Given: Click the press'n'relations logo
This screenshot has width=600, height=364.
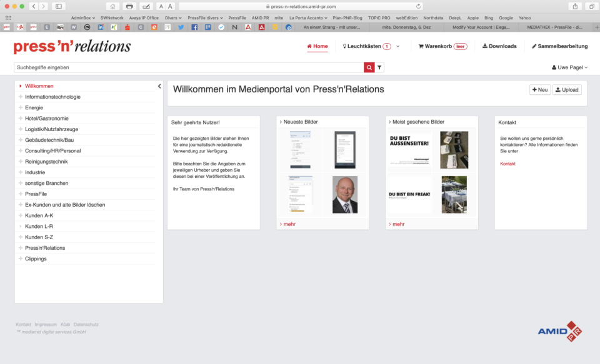Looking at the screenshot, I should 72,46.
